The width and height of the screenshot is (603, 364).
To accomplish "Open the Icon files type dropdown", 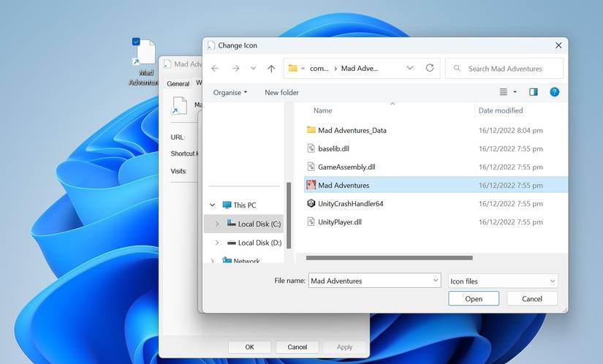I will [x=502, y=281].
